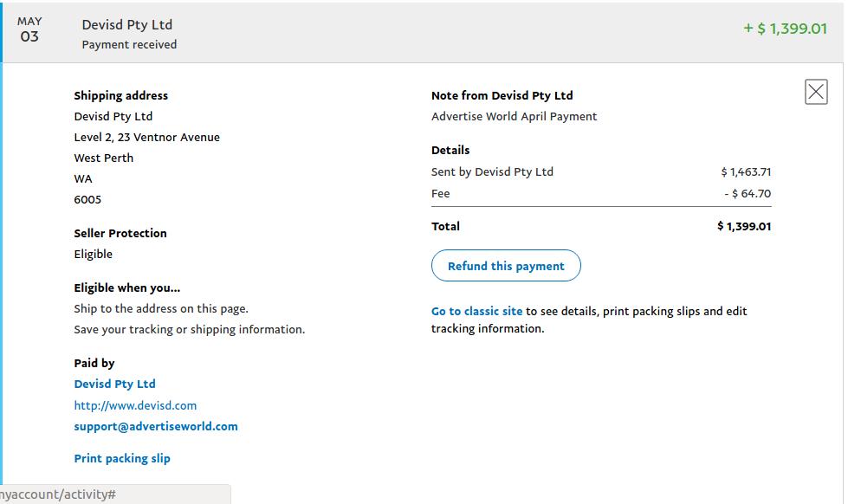Select Advertise World April Payment note
Image resolution: width=848 pixels, height=504 pixels.
tap(514, 116)
